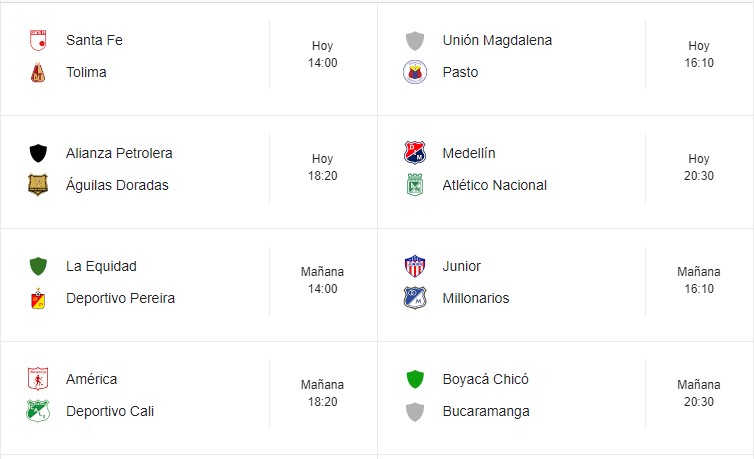Select Junior match time Mañana 16:10

pos(699,281)
